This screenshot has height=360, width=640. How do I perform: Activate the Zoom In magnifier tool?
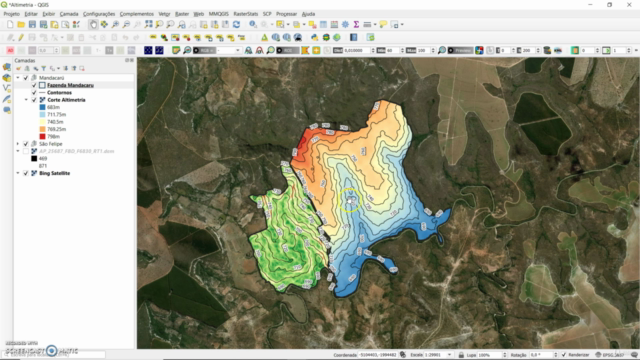[116, 25]
